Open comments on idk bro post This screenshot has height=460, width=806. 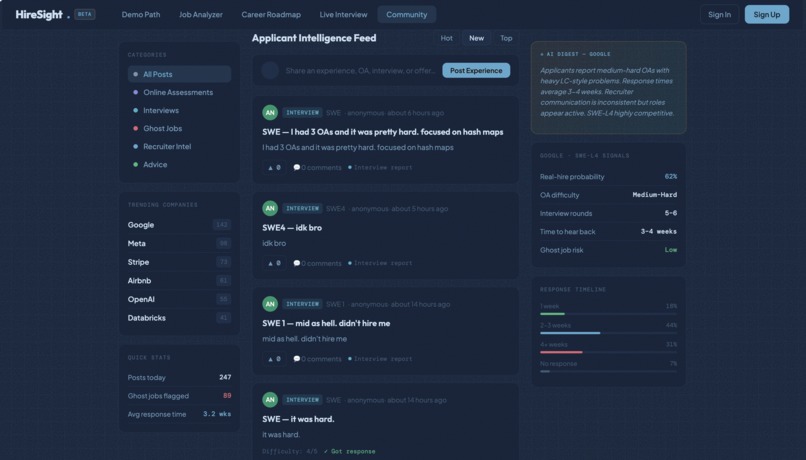pyautogui.click(x=317, y=263)
